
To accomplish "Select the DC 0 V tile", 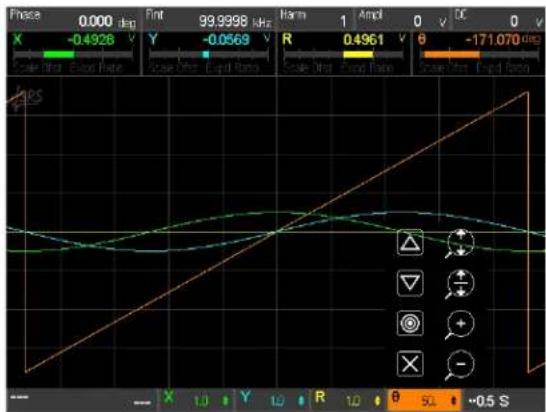I will coord(499,20).
